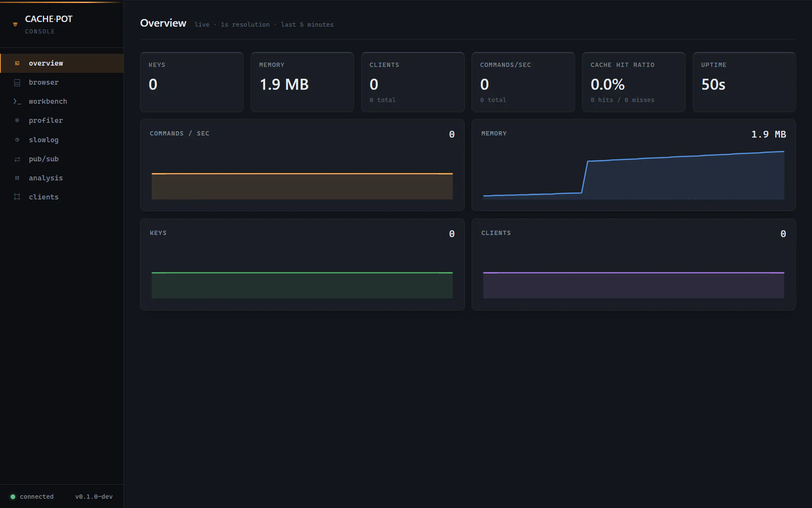
Task: Click the profiler target icon
Action: pyautogui.click(x=17, y=121)
